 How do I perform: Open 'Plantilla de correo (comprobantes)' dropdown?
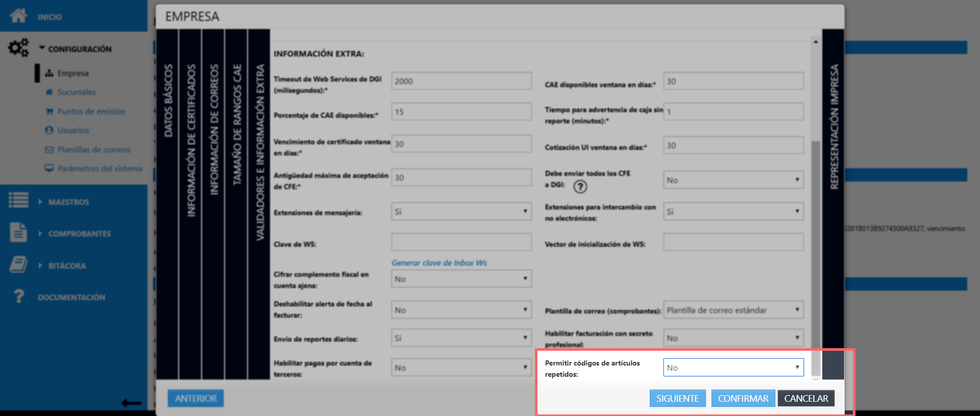733,310
